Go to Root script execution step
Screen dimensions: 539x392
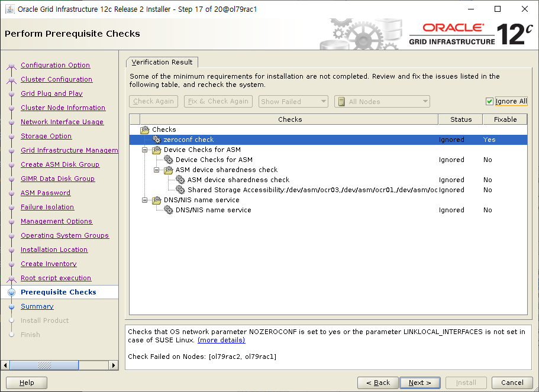(56, 278)
